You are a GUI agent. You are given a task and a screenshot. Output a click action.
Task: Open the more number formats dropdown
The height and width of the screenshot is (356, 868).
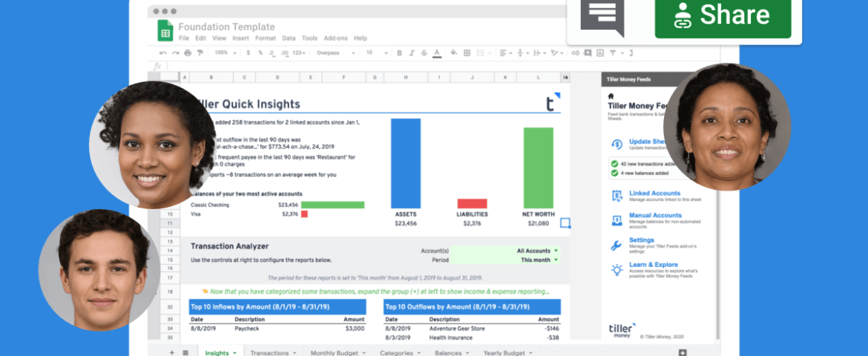coord(299,53)
